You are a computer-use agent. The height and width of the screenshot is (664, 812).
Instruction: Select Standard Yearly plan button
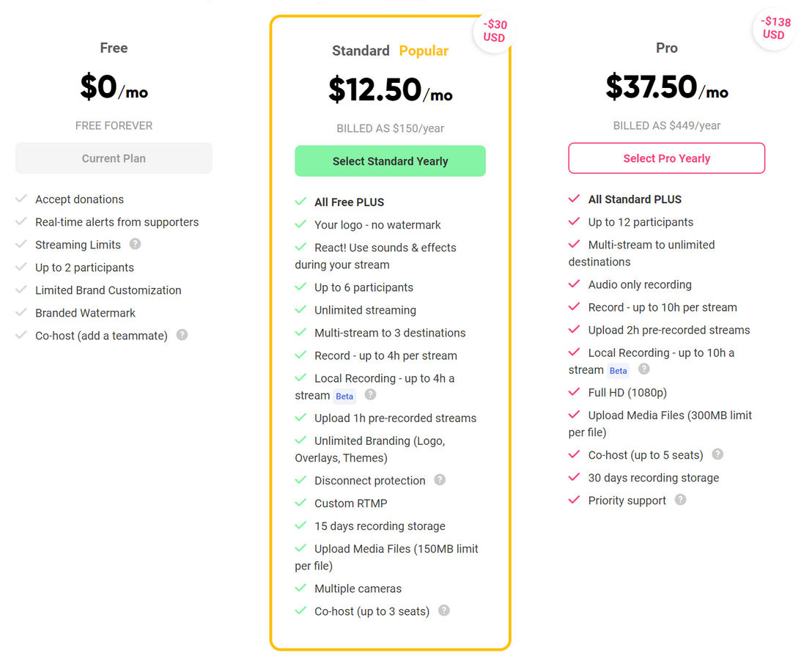[x=390, y=161]
